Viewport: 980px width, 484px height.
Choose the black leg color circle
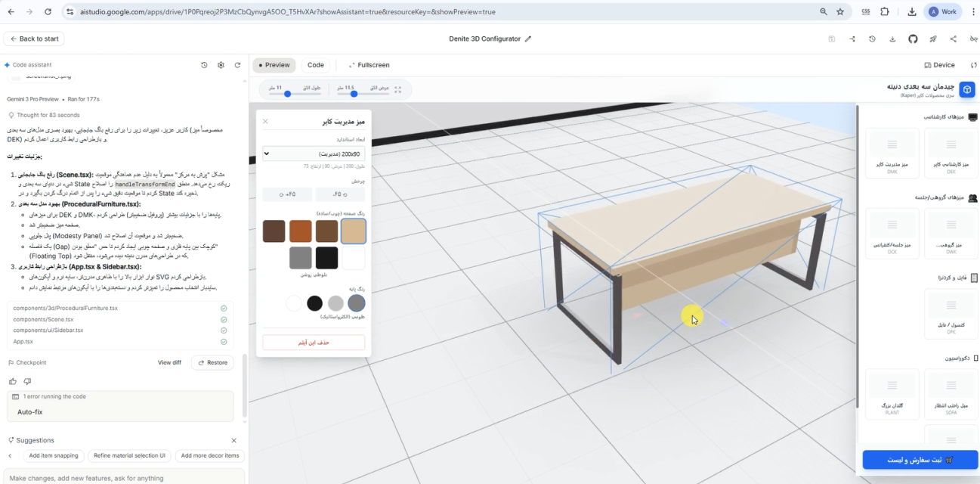click(x=315, y=303)
